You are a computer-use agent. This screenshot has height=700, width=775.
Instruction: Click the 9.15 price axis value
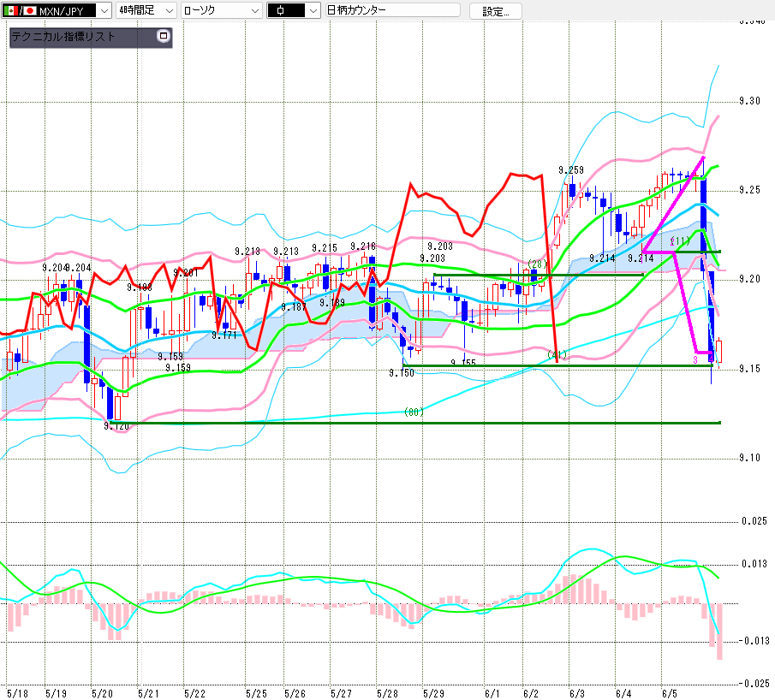pos(750,369)
